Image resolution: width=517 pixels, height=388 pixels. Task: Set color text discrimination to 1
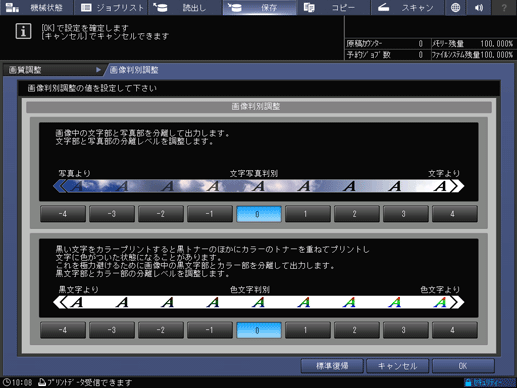(x=308, y=330)
